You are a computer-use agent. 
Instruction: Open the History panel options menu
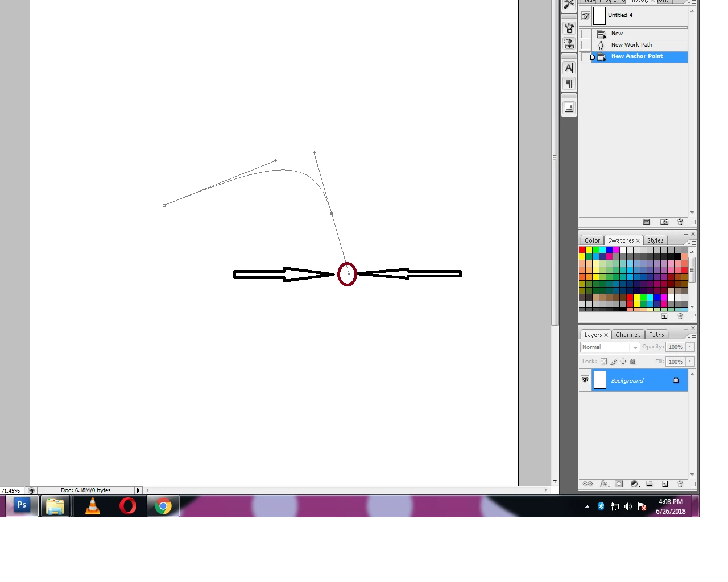[693, 2]
